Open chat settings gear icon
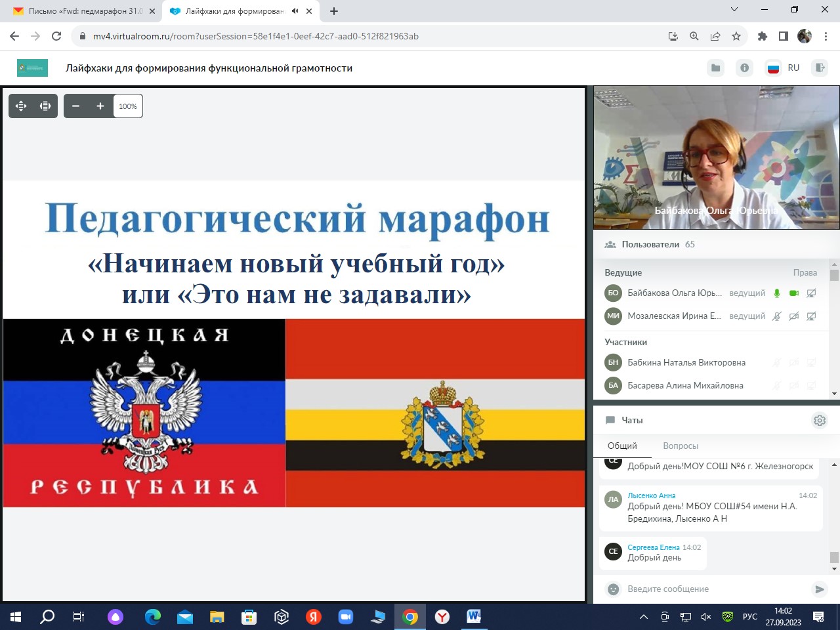 point(820,420)
